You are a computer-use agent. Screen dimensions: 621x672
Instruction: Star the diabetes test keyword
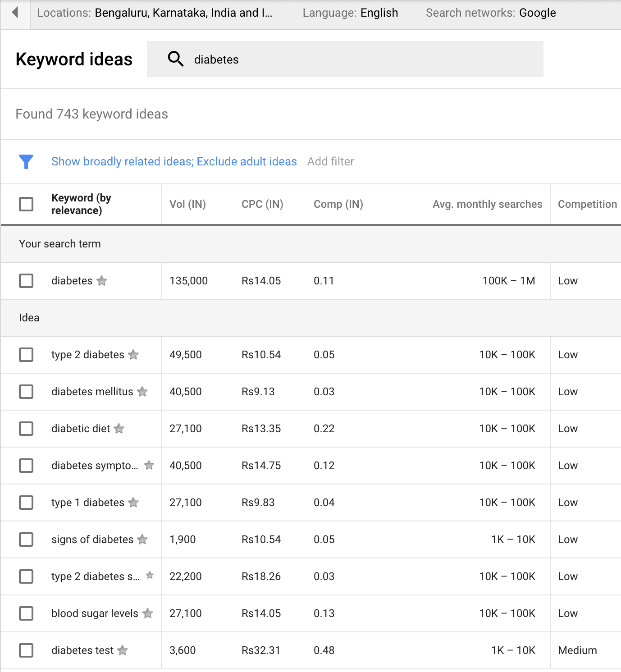point(123,650)
